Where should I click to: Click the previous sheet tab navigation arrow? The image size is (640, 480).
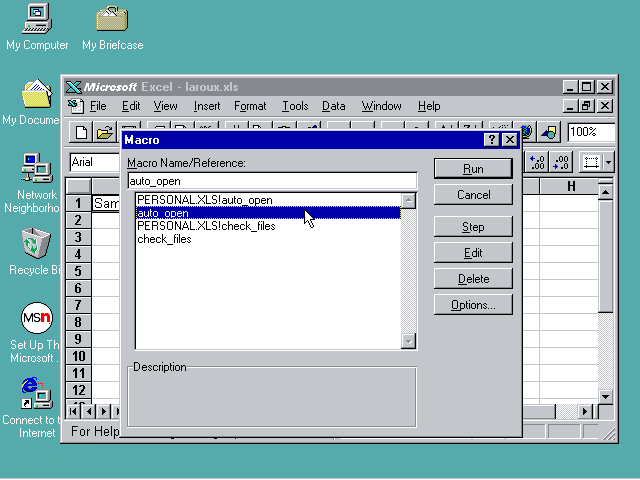89,411
